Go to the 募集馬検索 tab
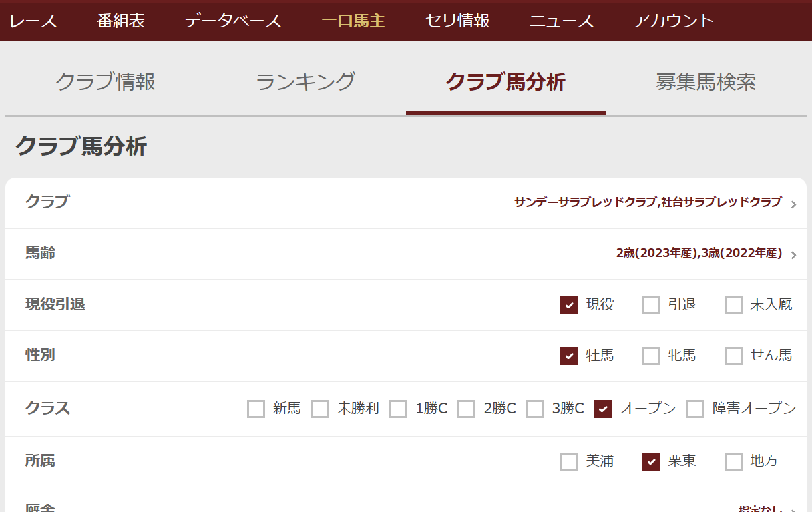Image resolution: width=812 pixels, height=512 pixels. pyautogui.click(x=706, y=82)
